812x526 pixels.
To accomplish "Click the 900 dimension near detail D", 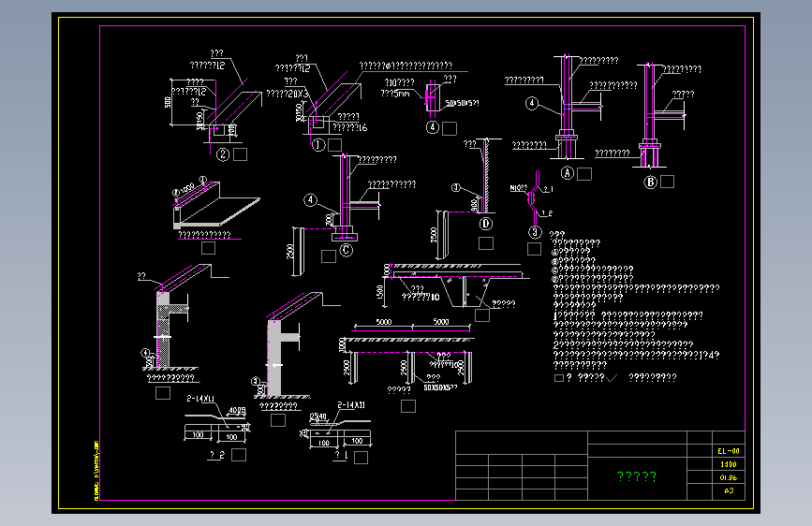I will pyautogui.click(x=474, y=205).
